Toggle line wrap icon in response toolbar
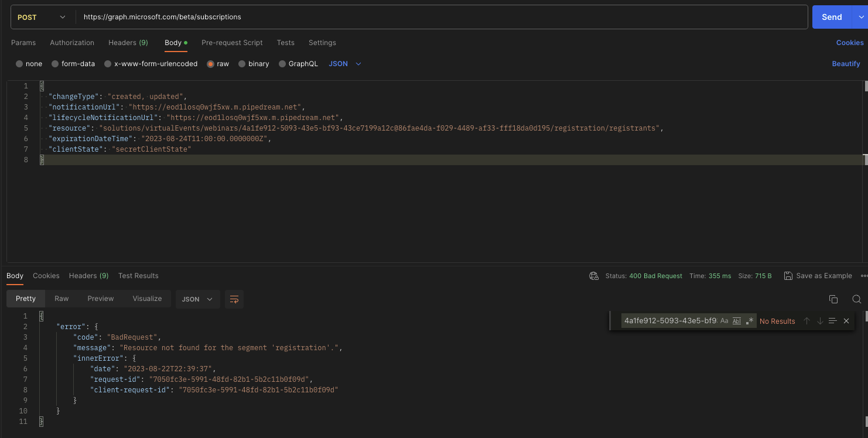The image size is (868, 438). coord(234,299)
